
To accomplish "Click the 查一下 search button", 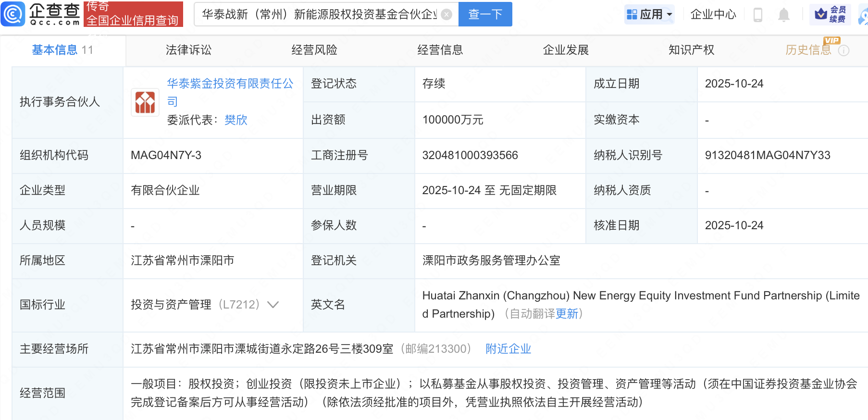I will tap(485, 14).
